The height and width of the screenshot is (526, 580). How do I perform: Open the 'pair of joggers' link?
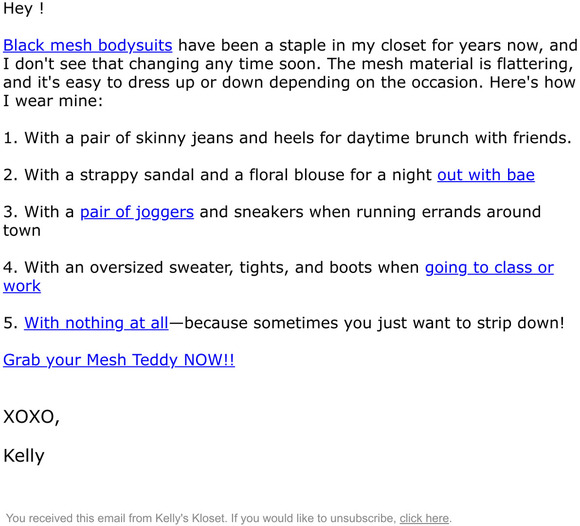pos(137,212)
